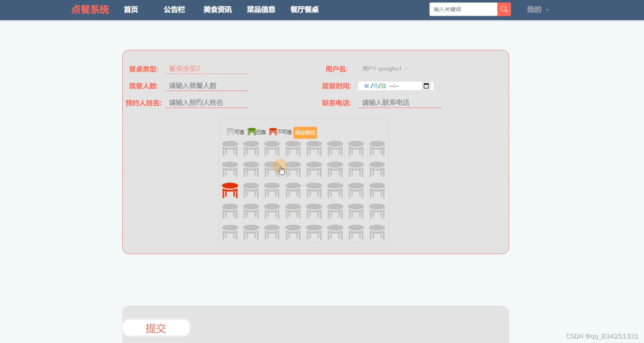The width and height of the screenshot is (644, 343).
Task: Select first seat in the top row
Action: (x=230, y=148)
